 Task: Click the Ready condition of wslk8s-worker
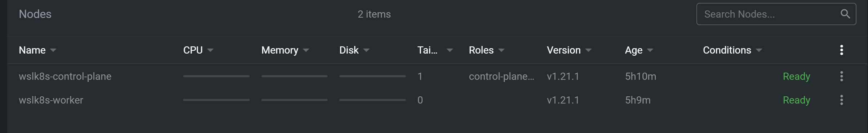pyautogui.click(x=796, y=100)
